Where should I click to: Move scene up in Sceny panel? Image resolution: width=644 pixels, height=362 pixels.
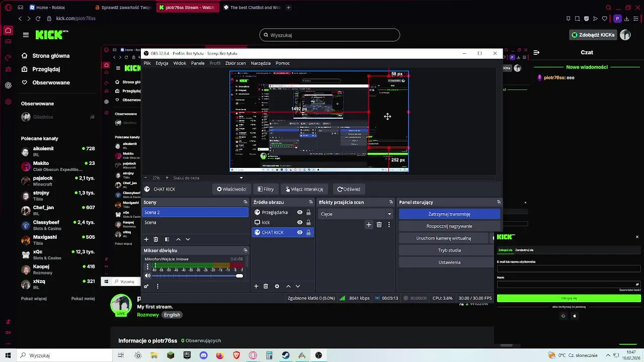tap(178, 239)
